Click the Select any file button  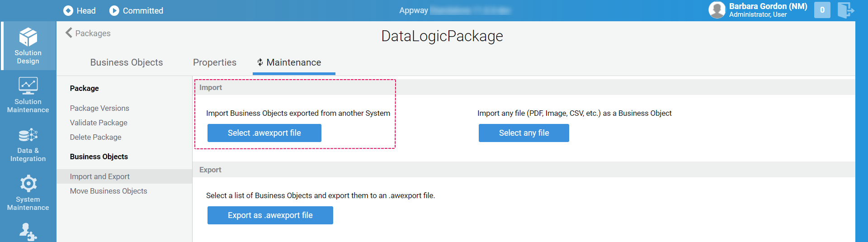[524, 133]
